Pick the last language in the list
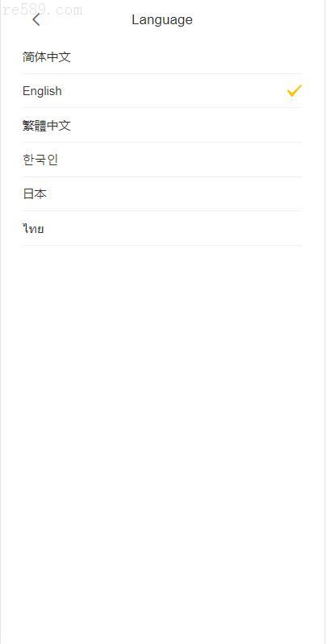Image resolution: width=326 pixels, height=644 pixels. click(x=162, y=228)
